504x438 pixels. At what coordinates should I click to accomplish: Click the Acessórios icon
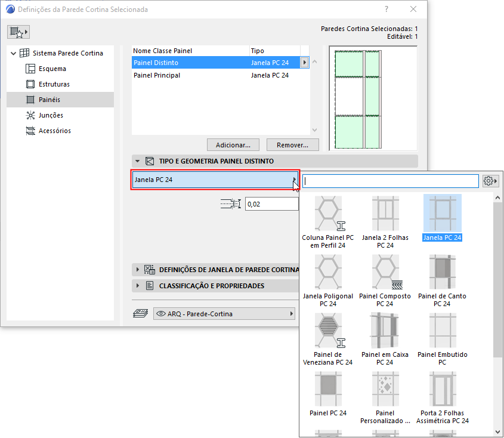[x=30, y=131]
